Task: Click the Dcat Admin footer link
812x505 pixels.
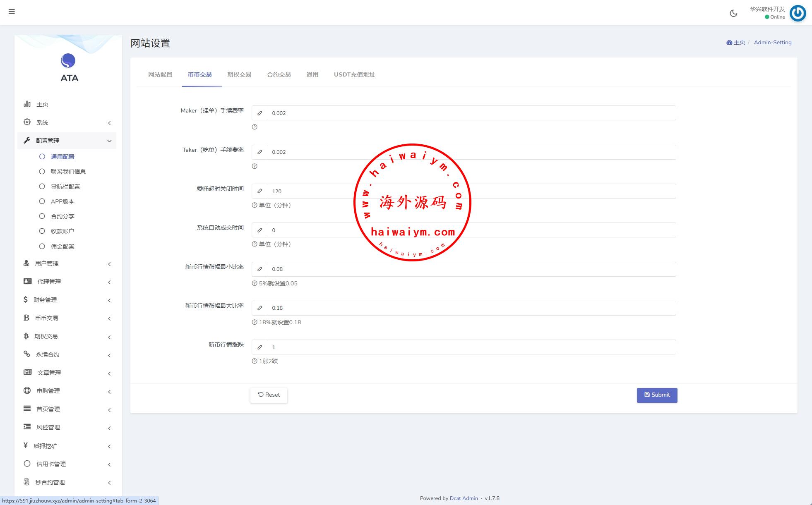Action: click(x=464, y=498)
